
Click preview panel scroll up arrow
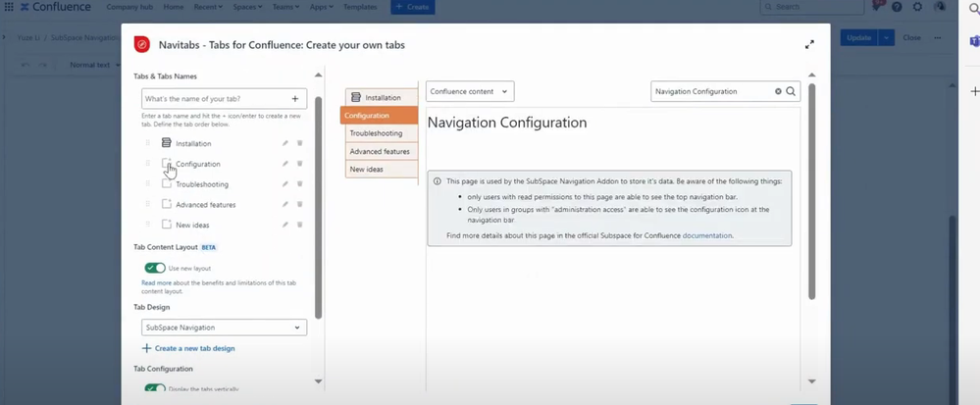pos(812,75)
